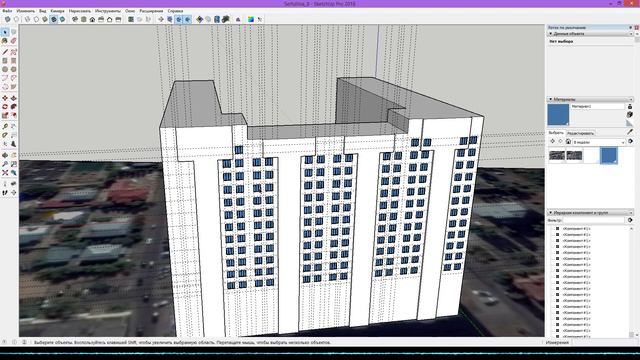Enable Monochrome face style
Image resolution: width=640 pixels, height=360 pixels.
(62, 19)
